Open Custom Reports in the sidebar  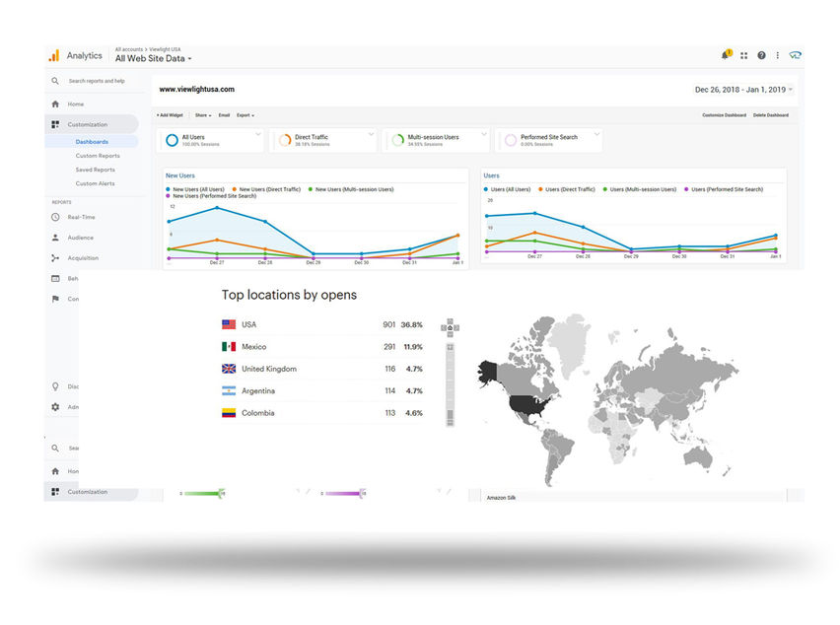98,156
